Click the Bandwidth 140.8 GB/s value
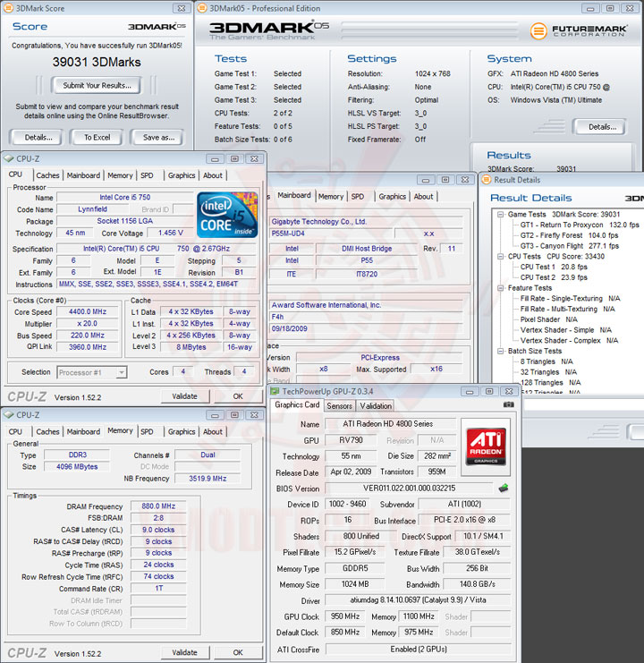Image resolution: width=644 pixels, height=663 pixels. pos(477,584)
